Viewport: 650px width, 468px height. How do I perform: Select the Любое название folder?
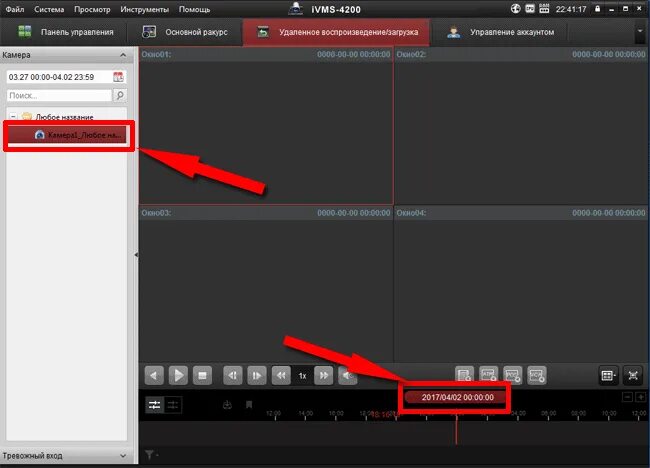pyautogui.click(x=64, y=117)
